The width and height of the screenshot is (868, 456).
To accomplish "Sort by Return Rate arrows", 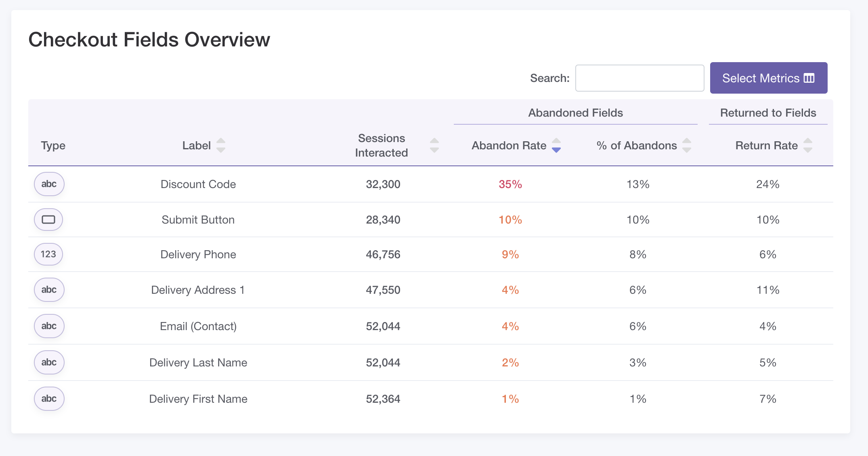I will (x=807, y=145).
